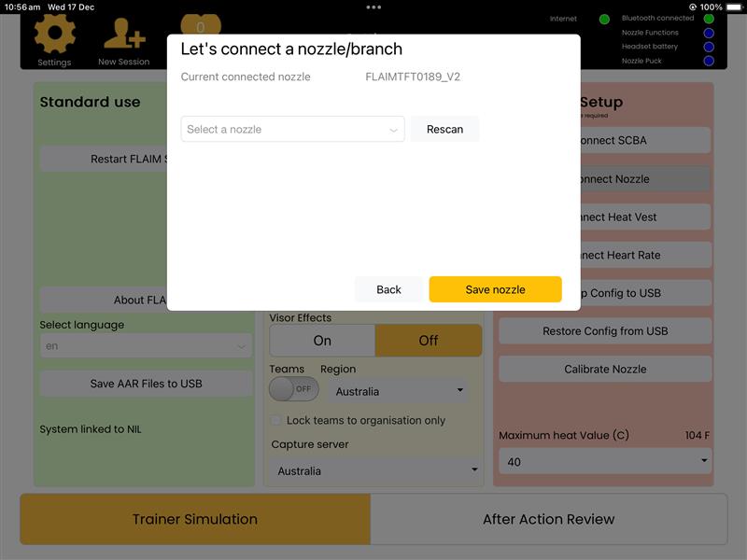Open the Maximum heat Value dropdown
This screenshot has height=560, width=747.
[x=605, y=462]
